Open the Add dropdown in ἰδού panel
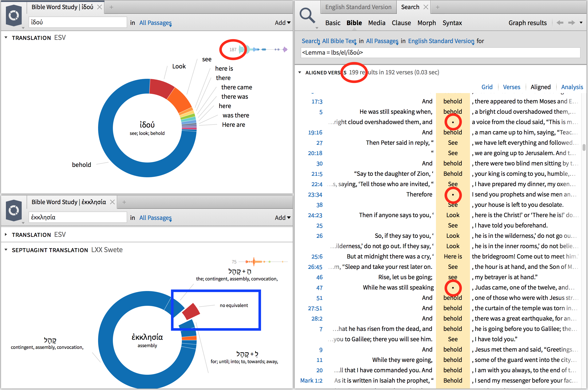Image resolution: width=588 pixels, height=390 pixels. point(283,23)
